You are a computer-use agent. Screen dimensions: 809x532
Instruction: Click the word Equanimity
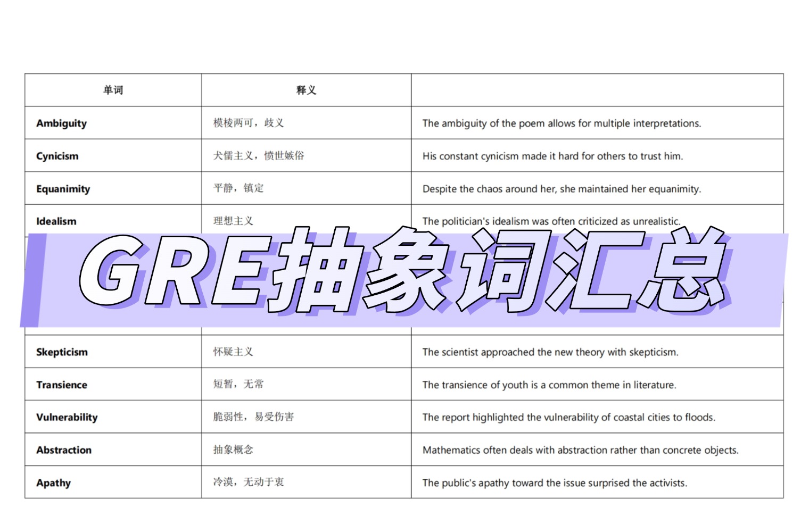click(x=63, y=189)
